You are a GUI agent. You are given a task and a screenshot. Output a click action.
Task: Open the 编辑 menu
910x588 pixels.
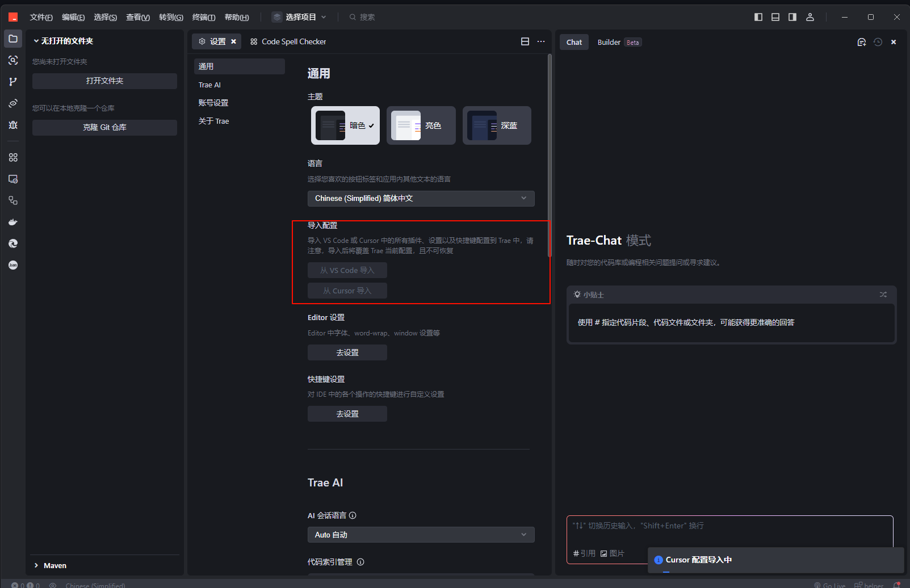pyautogui.click(x=73, y=17)
